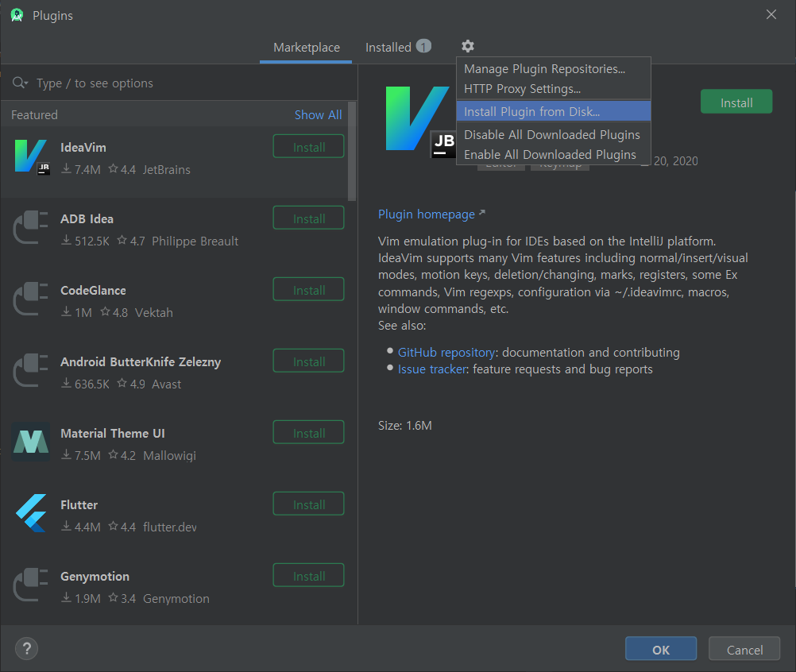Close the Plugins dialog window

[771, 15]
